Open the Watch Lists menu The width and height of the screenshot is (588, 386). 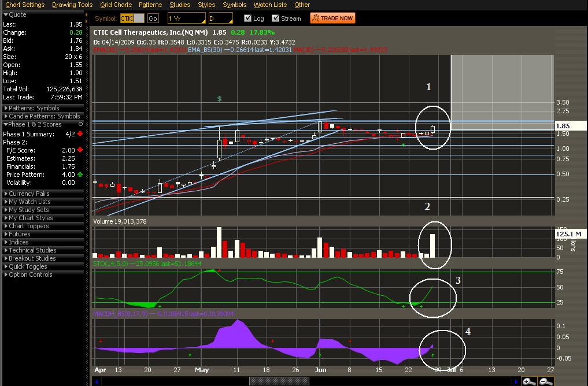coord(270,5)
